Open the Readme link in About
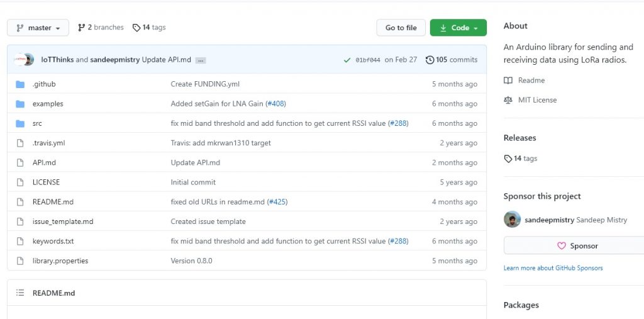The height and width of the screenshot is (319, 644). point(531,80)
